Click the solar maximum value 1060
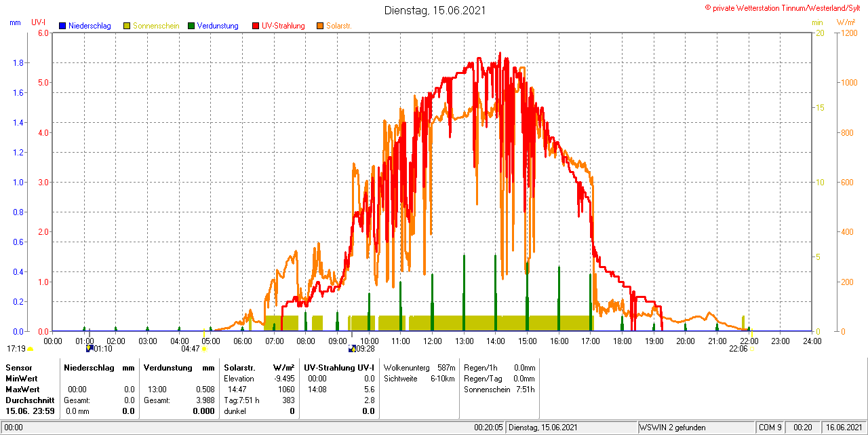This screenshot has width=868, height=435. (287, 389)
